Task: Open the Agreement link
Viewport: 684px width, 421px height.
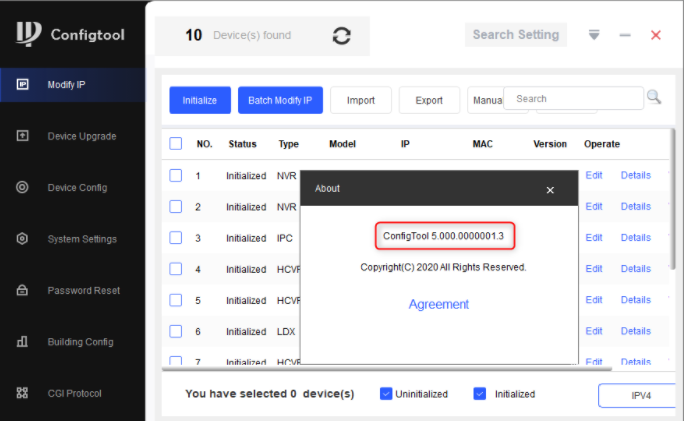Action: tap(438, 304)
